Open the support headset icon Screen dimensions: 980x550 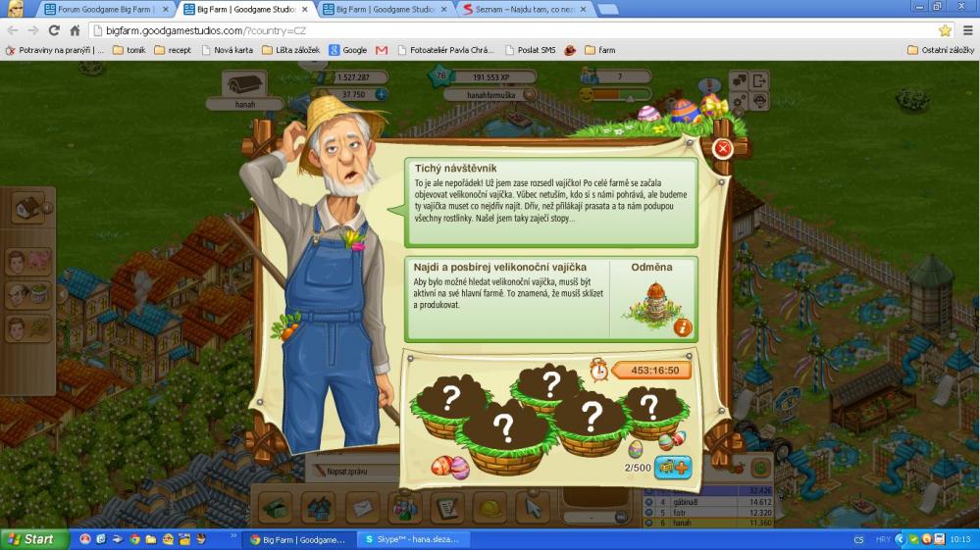click(759, 101)
